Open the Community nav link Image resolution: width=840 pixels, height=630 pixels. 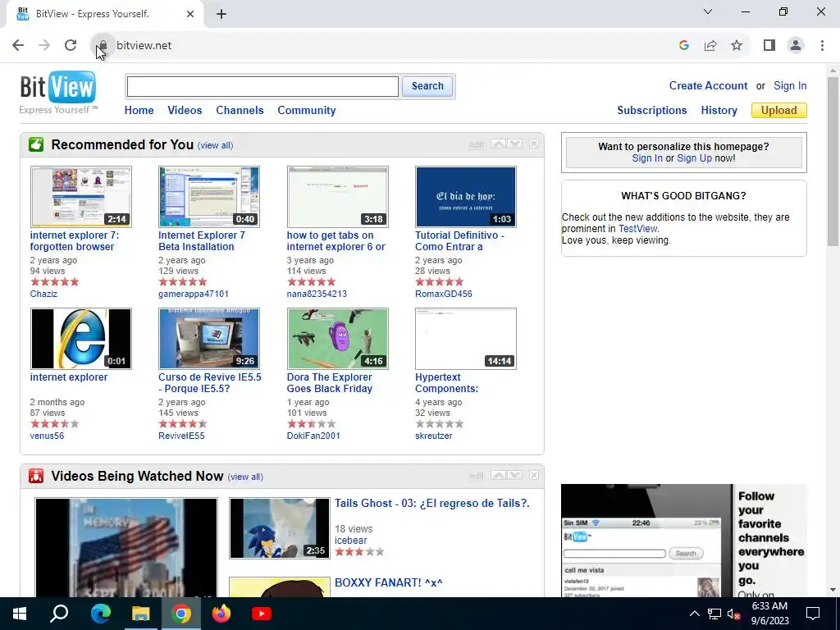(x=307, y=111)
